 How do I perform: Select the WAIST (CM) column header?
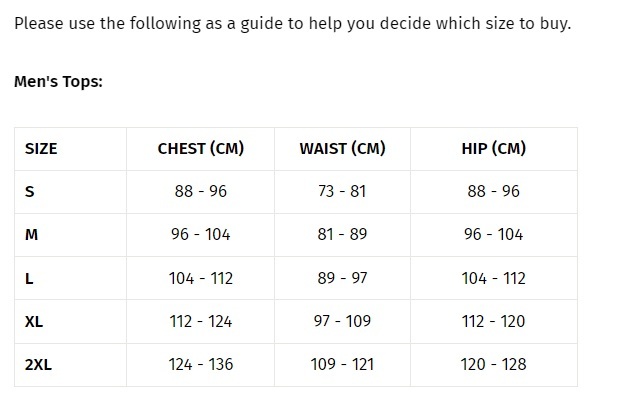pyautogui.click(x=342, y=149)
